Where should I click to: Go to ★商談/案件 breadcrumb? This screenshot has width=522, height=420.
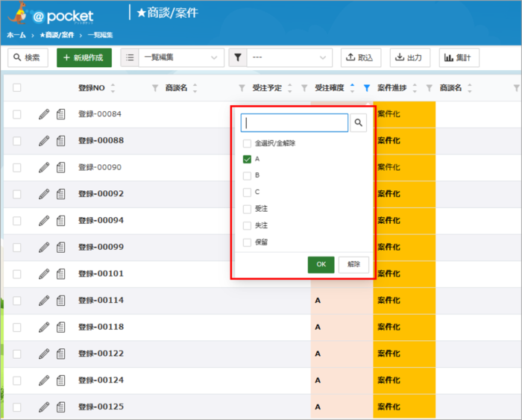[x=57, y=35]
